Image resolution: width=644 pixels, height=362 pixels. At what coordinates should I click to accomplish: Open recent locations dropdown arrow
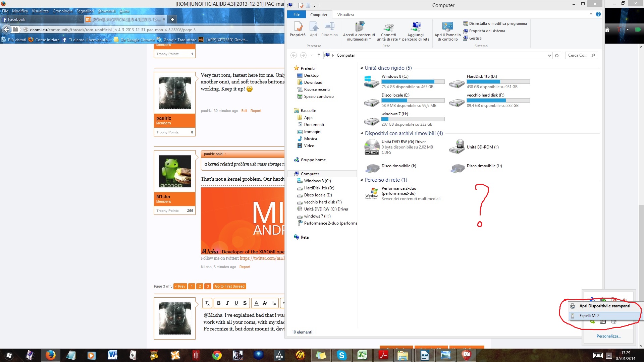311,55
